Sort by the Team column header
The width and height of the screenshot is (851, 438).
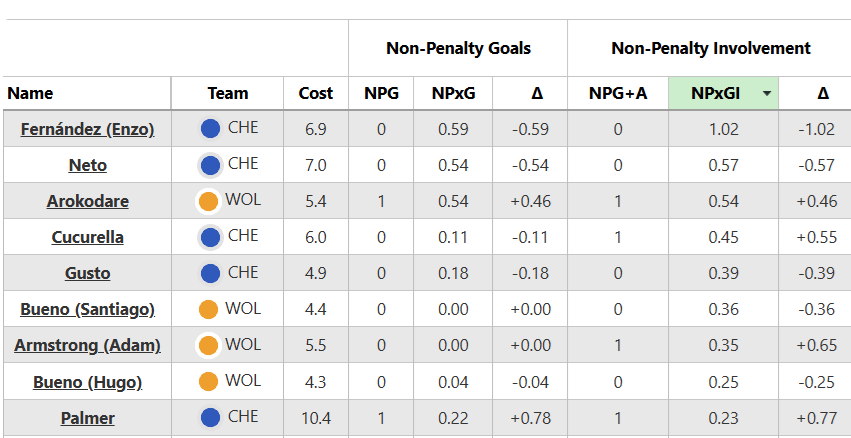click(x=228, y=94)
